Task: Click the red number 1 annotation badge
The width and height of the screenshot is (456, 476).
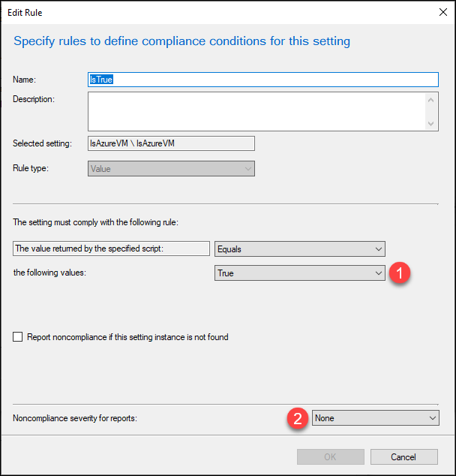Action: click(400, 273)
